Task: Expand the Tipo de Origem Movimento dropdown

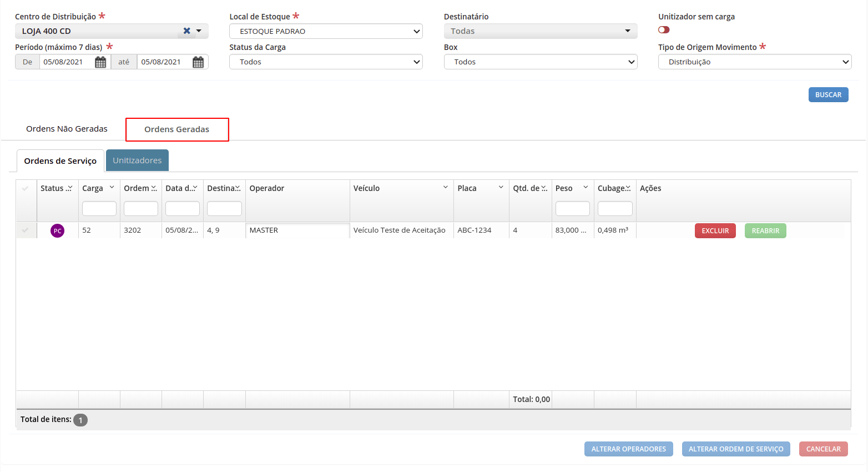Action: pyautogui.click(x=755, y=62)
